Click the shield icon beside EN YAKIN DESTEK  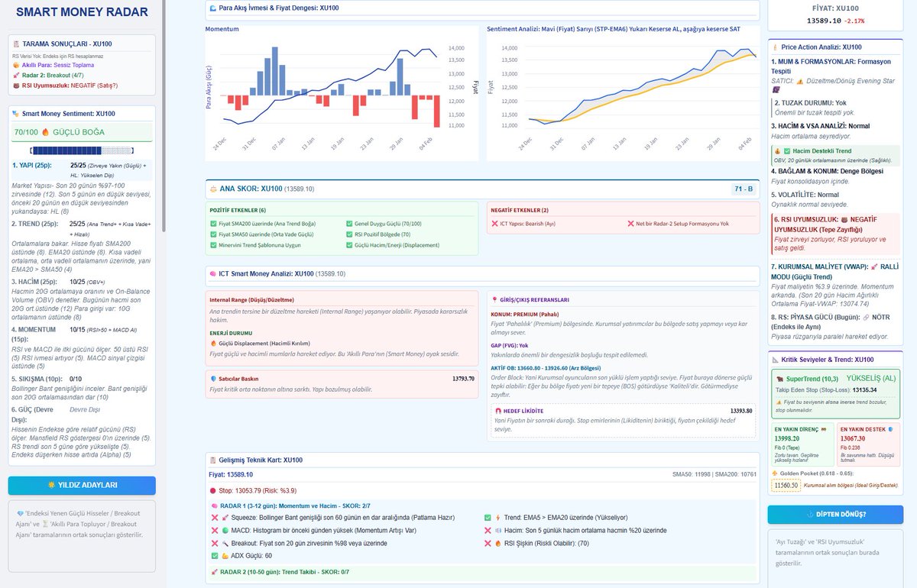coord(889,429)
